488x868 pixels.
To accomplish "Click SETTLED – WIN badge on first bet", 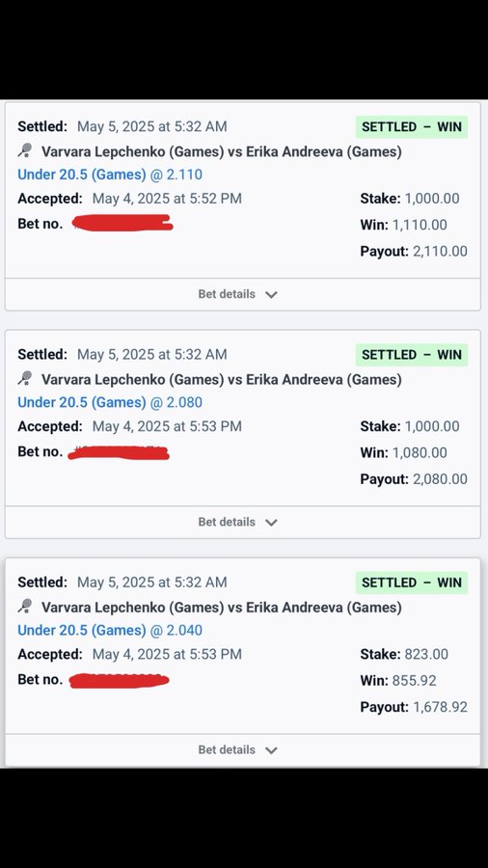I will [412, 126].
